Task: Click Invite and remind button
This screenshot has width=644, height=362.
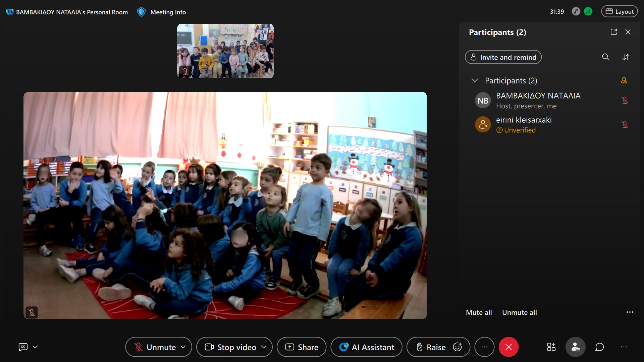Action: point(503,57)
